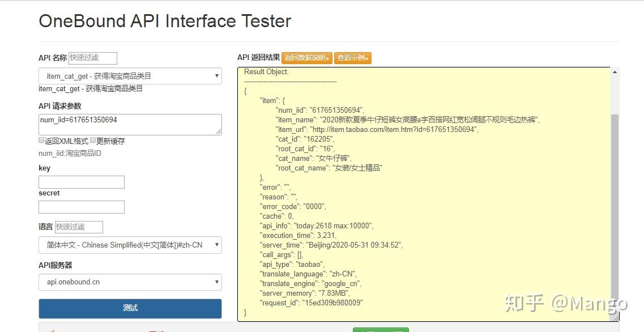The image size is (644, 332).
Task: Click the scrollbar up arrow in results panel
Action: pos(615,72)
